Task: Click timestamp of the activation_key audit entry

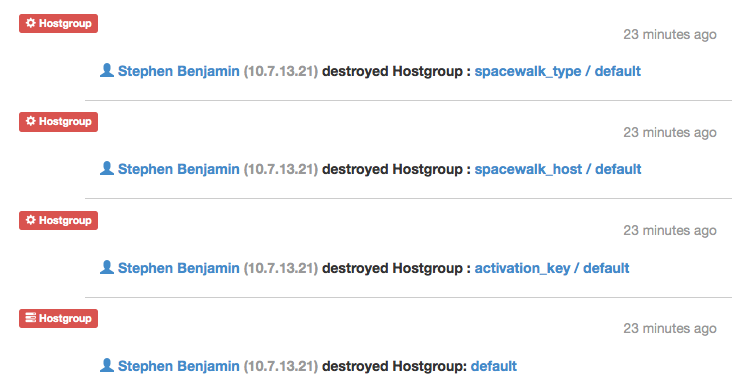Action: coord(670,231)
